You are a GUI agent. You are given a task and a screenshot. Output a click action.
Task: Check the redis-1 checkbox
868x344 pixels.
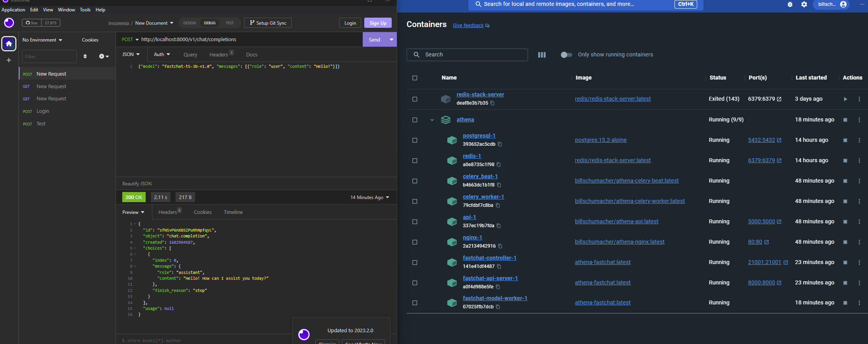coord(415,161)
